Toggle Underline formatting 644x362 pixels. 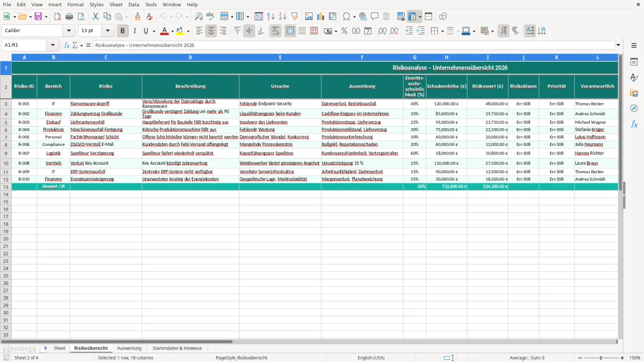145,31
